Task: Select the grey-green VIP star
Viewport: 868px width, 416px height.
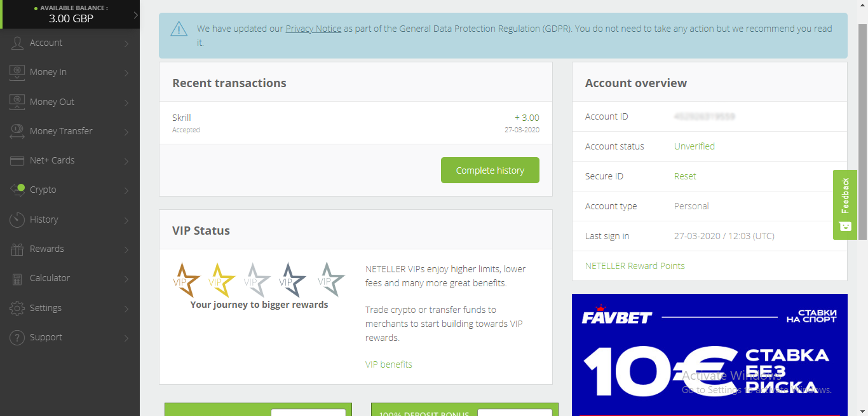Action: pos(331,279)
